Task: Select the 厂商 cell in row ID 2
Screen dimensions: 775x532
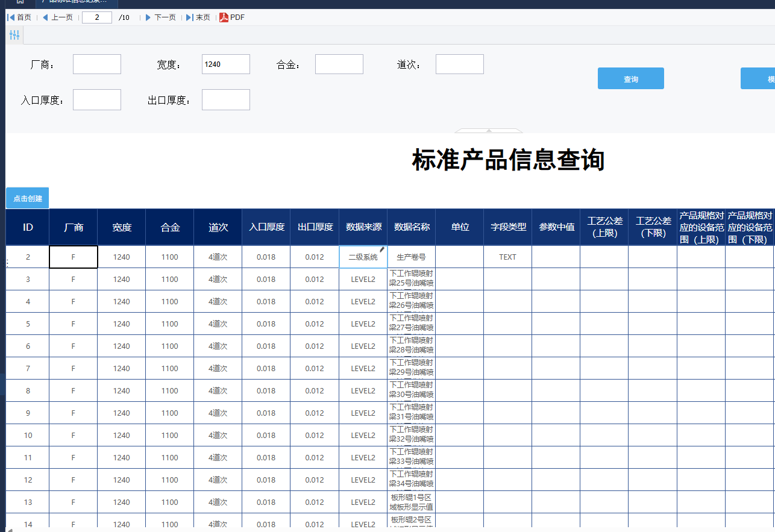Action: 74,257
